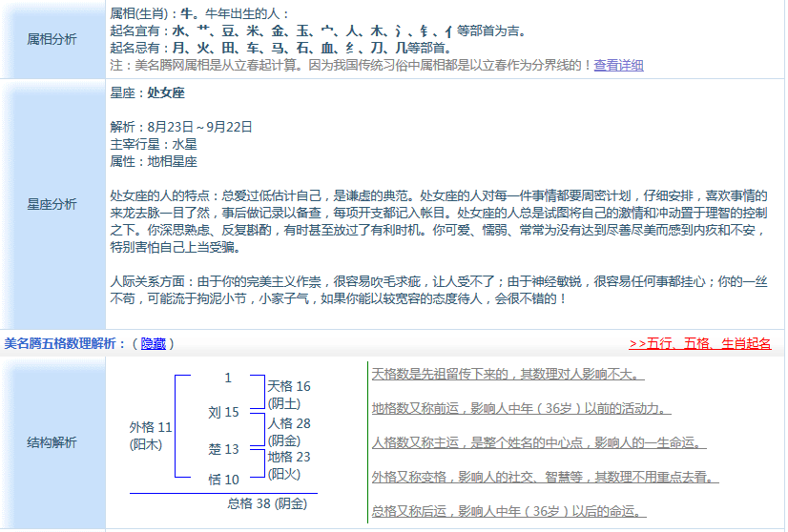Open the 总格数又称后运 explanation link
This screenshot has width=788, height=532.
[508, 511]
